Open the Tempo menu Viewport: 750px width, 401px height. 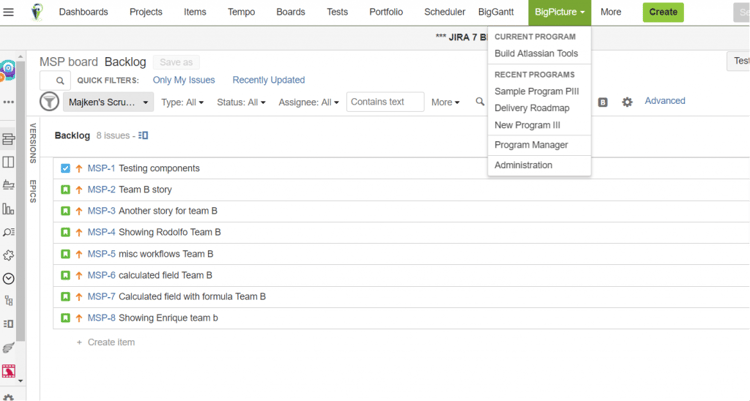241,12
